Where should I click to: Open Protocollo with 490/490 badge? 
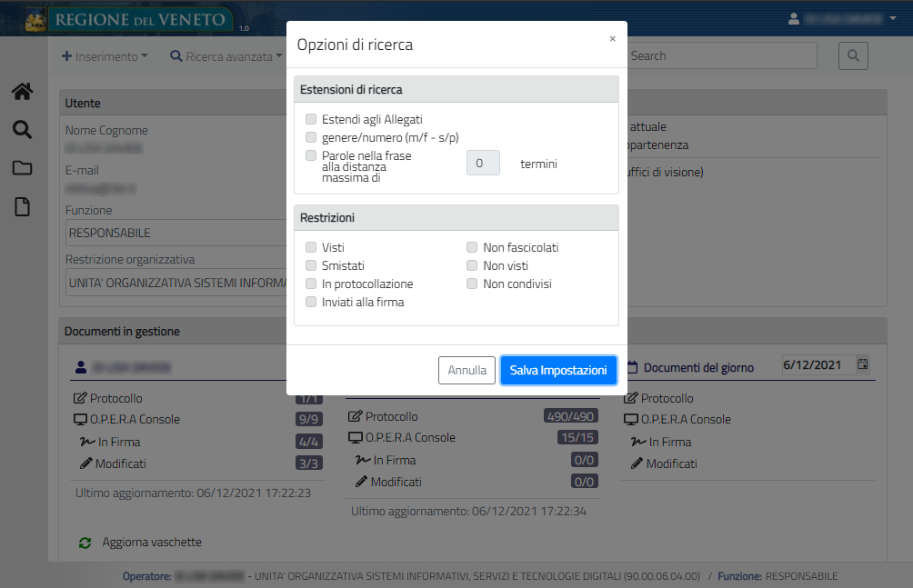[x=383, y=416]
